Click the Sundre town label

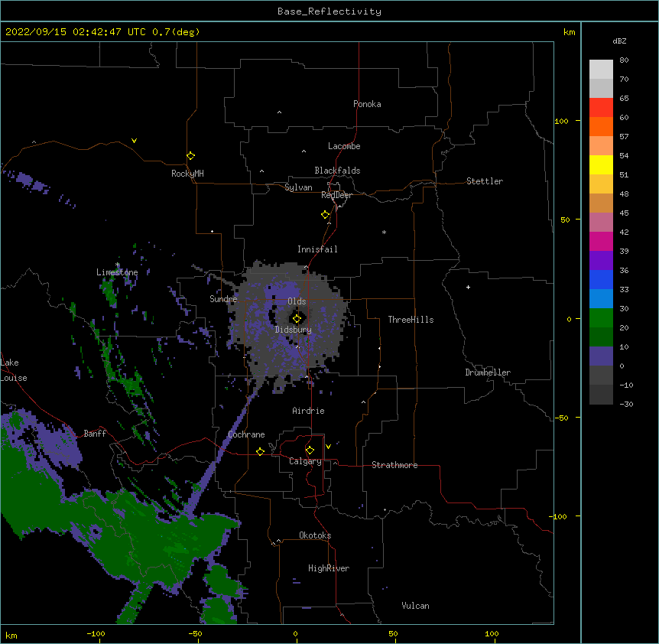(x=223, y=299)
